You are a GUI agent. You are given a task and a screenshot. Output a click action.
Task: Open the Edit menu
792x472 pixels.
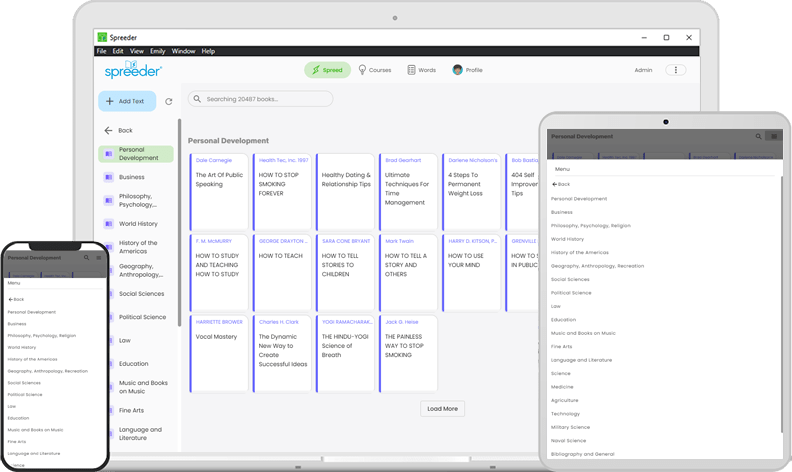point(118,51)
